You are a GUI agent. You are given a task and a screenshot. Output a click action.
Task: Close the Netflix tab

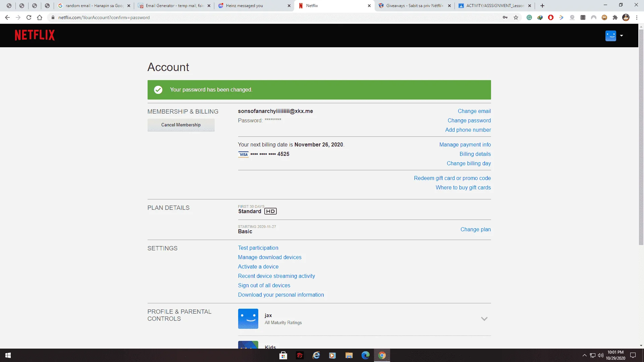point(369,6)
